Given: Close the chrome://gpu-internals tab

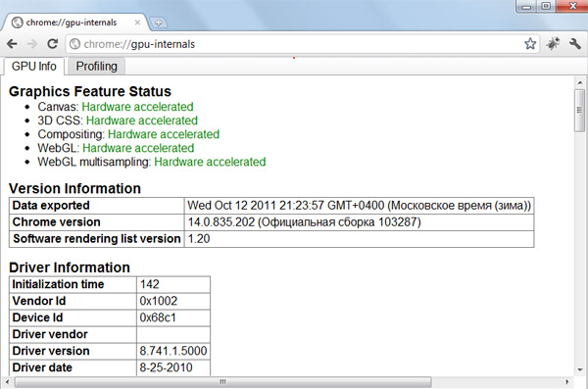Looking at the screenshot, I should 137,23.
